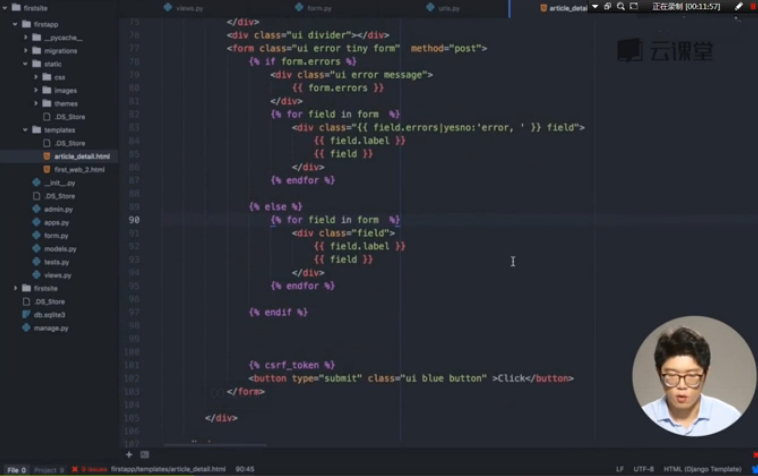Open linter issues count in status bar
This screenshot has height=476, width=758.
89,469
